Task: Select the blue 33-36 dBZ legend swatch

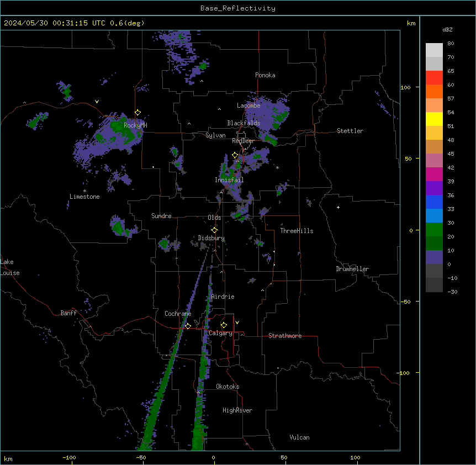Action: point(434,202)
